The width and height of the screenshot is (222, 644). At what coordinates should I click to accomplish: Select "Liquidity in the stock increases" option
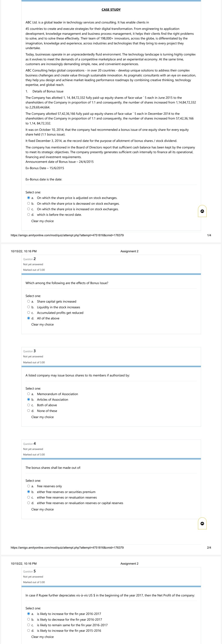(x=29, y=307)
